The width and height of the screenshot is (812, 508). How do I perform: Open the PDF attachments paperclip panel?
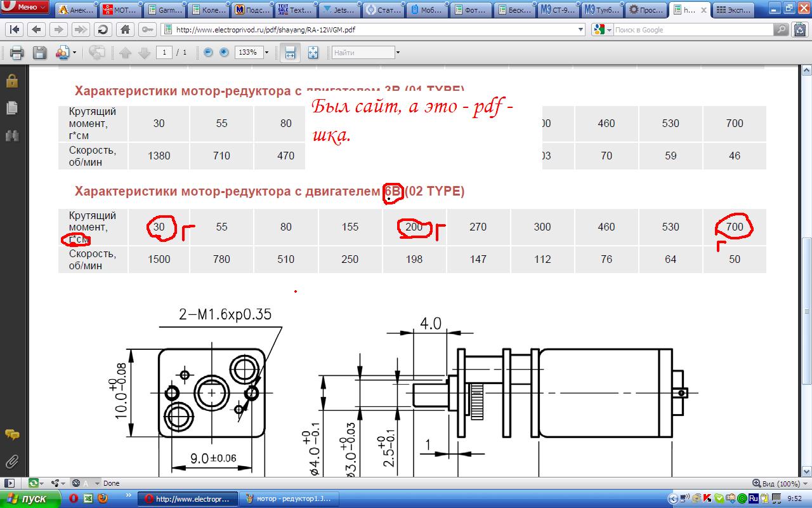point(11,462)
